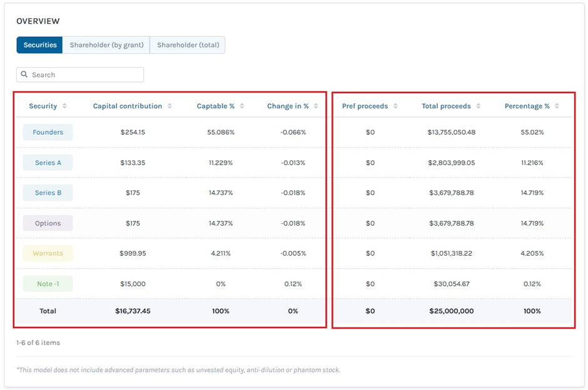Click the search magnifier icon
Screen dimensions: 588x390
pos(24,74)
